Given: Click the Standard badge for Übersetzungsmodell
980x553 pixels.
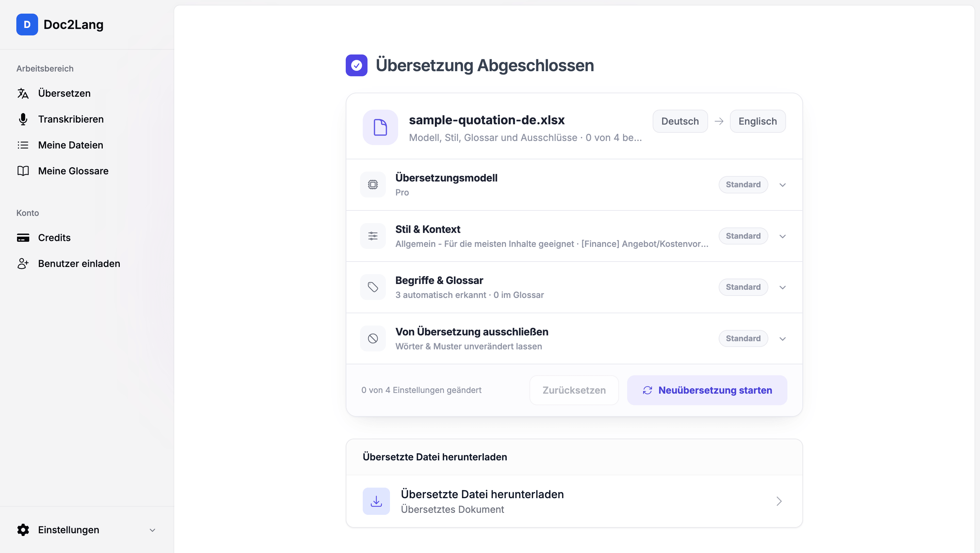Looking at the screenshot, I should tap(743, 185).
